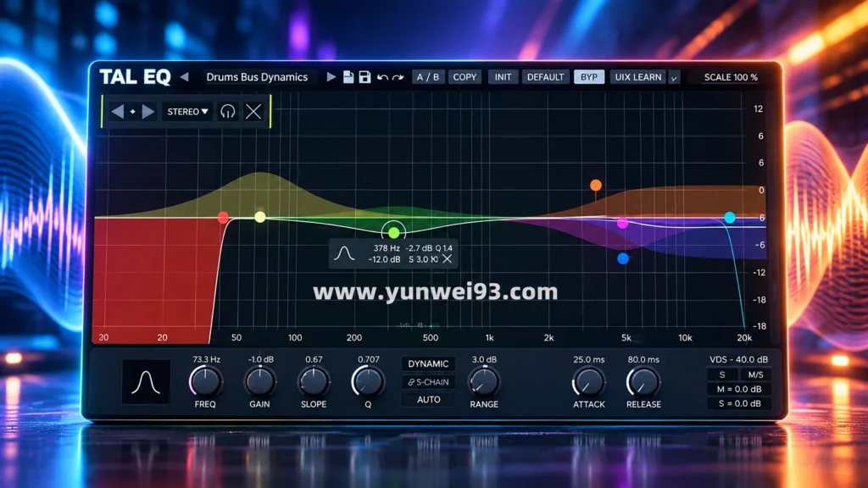Click the VDS - 40.0 dB readout
This screenshot has height=488, width=868.
pyautogui.click(x=738, y=359)
